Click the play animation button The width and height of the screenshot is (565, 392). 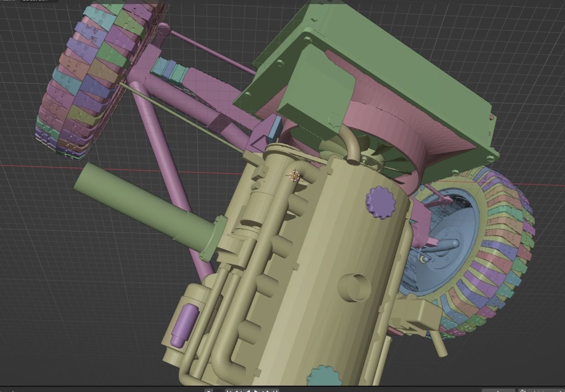click(257, 391)
